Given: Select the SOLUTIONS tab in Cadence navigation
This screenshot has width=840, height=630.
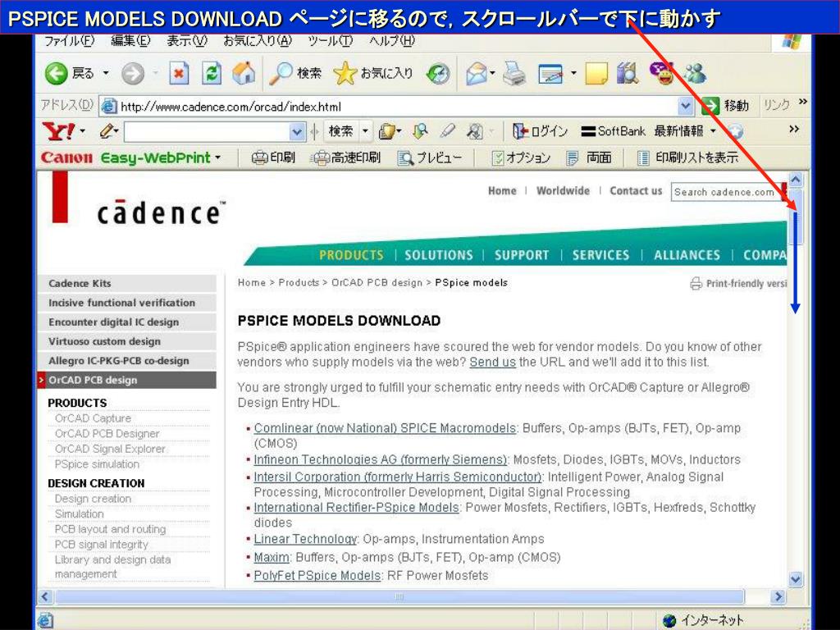Looking at the screenshot, I should click(x=439, y=255).
